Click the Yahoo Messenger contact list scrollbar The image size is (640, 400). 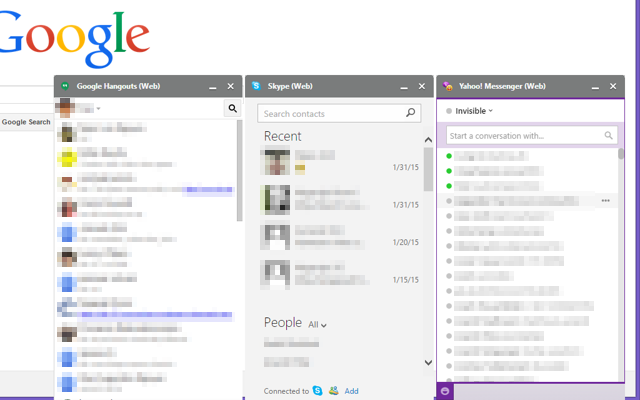(621, 153)
